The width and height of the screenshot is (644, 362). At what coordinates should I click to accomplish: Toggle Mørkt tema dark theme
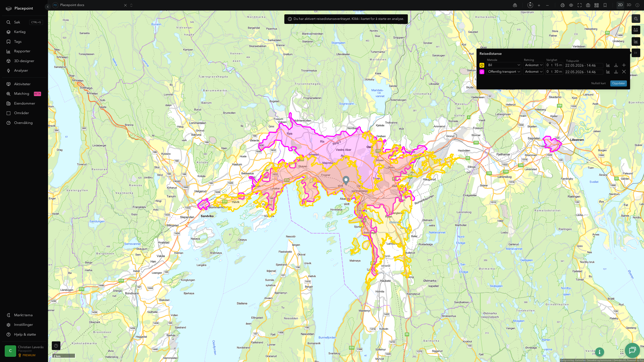coord(24,315)
